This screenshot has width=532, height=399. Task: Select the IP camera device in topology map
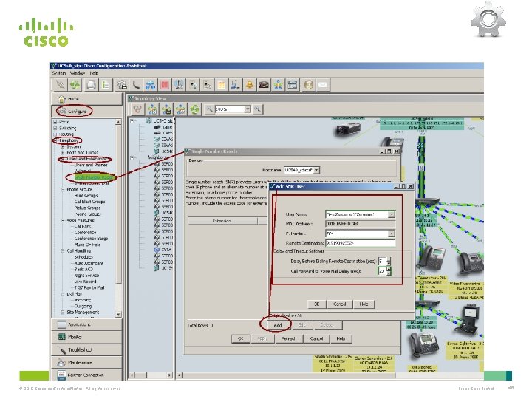pyautogui.click(x=347, y=129)
